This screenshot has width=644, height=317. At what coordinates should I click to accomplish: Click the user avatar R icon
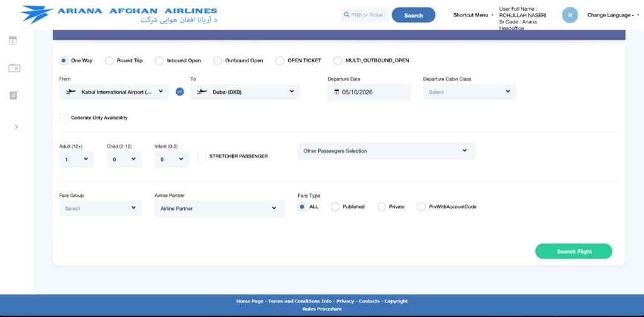point(570,15)
